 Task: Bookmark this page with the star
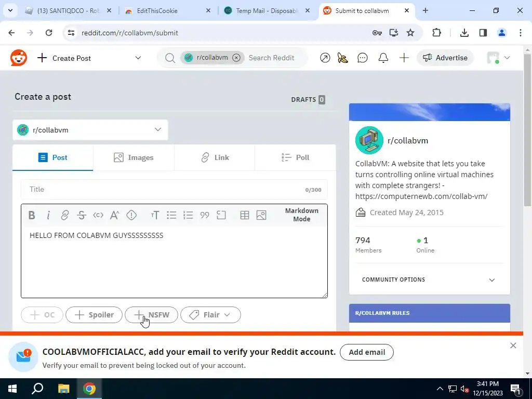410,33
